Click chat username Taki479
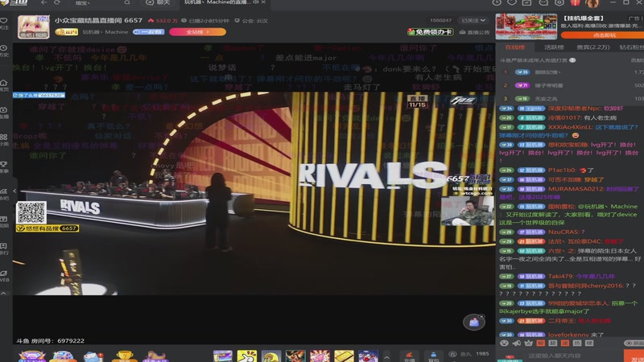 pyautogui.click(x=560, y=277)
